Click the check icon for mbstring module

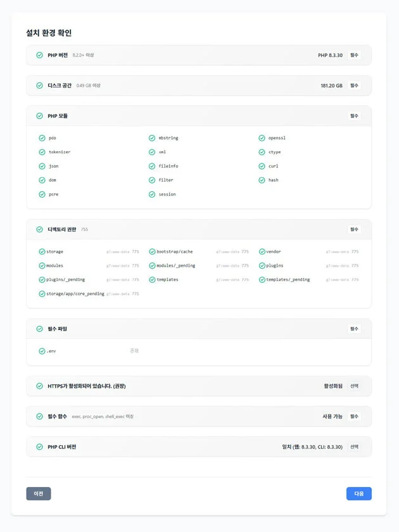152,138
